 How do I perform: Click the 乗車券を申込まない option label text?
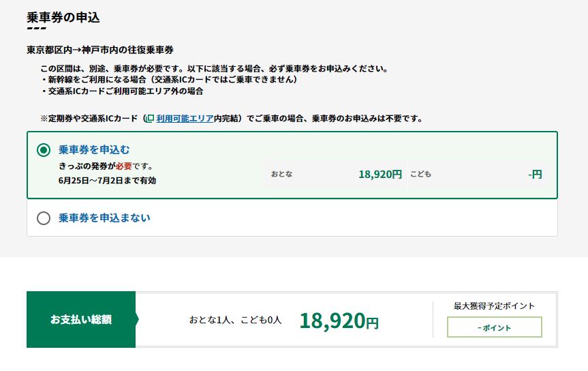point(105,218)
